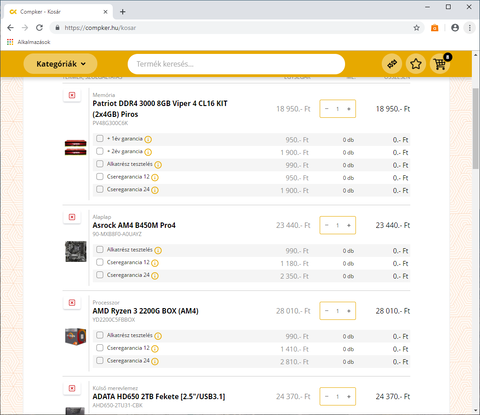
Task: Check Cseregarancia 12 for Patriot memory
Action: click(100, 176)
